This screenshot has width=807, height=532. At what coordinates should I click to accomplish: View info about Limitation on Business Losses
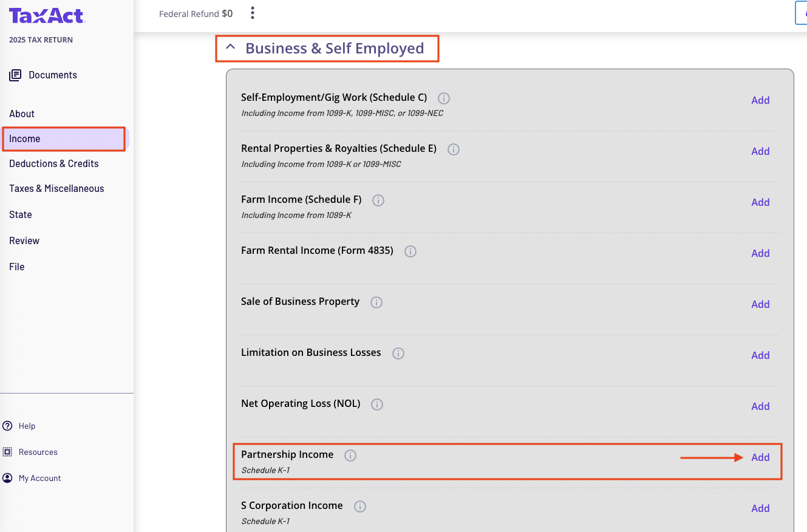click(398, 353)
